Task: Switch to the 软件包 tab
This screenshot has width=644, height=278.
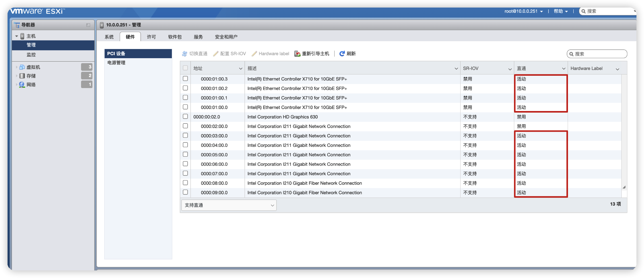Action: [175, 37]
